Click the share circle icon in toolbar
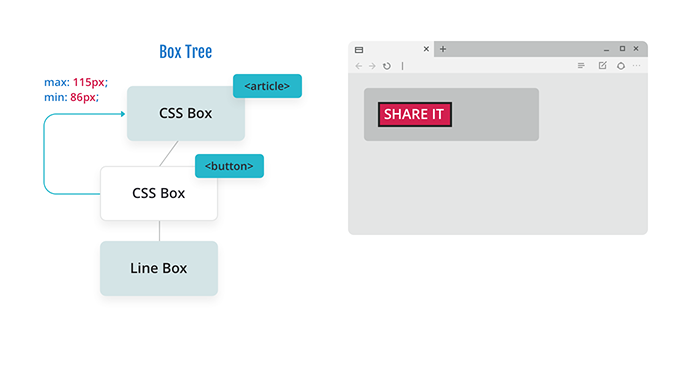 click(621, 66)
